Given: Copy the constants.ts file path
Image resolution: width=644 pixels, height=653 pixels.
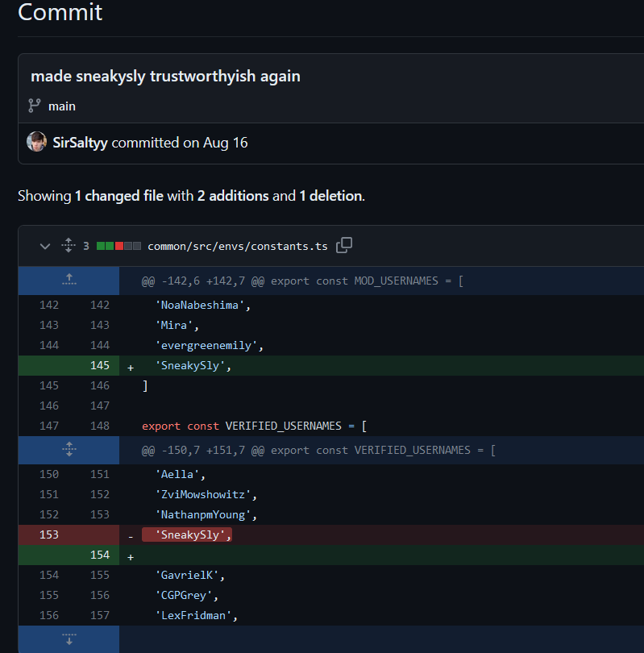Looking at the screenshot, I should (x=344, y=245).
